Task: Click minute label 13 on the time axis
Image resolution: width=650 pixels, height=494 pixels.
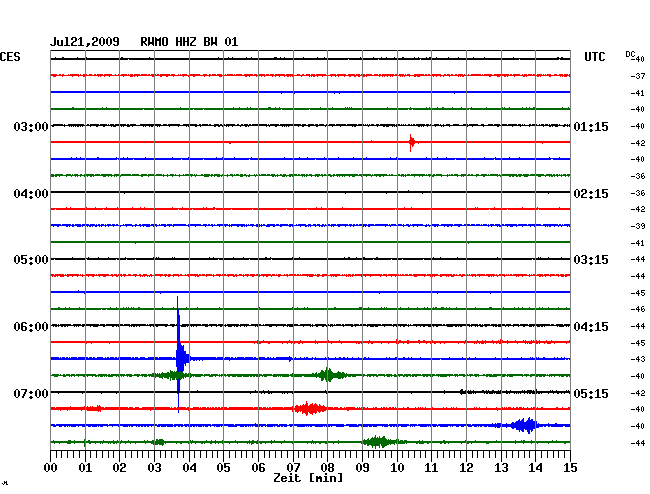Action: click(501, 468)
